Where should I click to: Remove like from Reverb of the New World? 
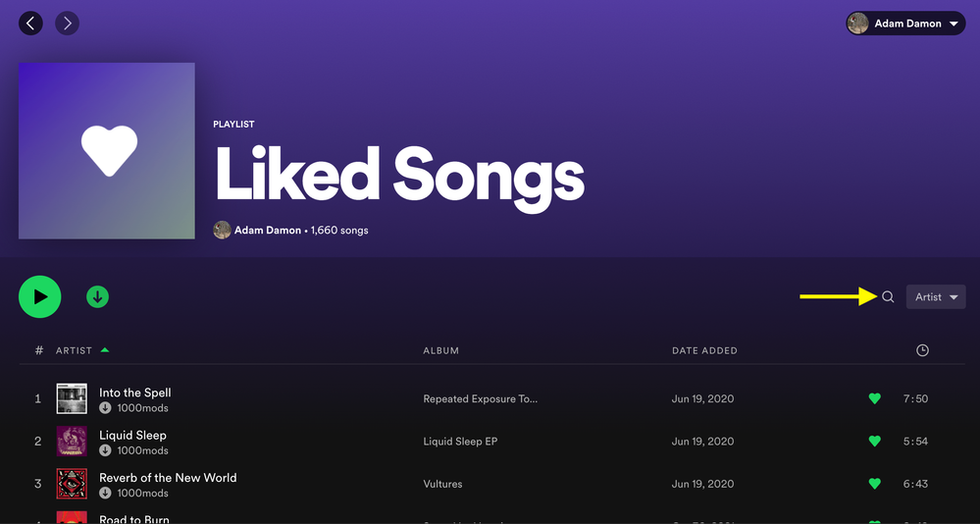(874, 484)
